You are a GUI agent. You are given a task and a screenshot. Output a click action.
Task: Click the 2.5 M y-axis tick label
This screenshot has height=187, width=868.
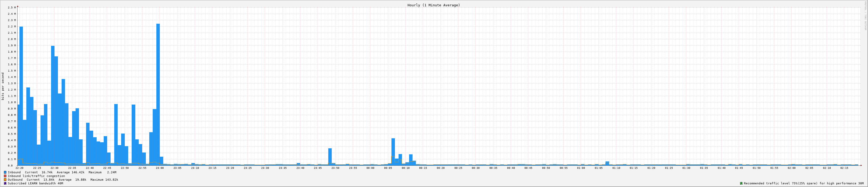pos(12,7)
